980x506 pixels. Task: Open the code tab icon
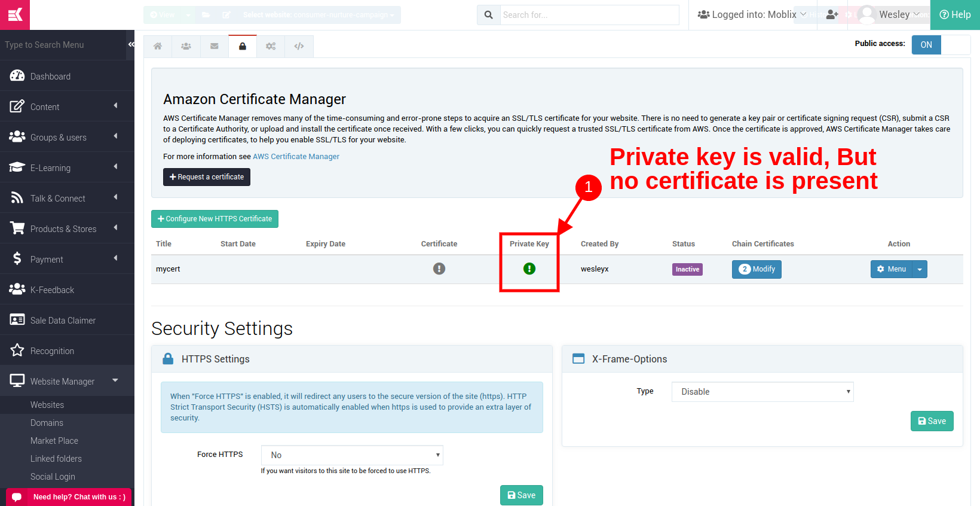[x=299, y=46]
